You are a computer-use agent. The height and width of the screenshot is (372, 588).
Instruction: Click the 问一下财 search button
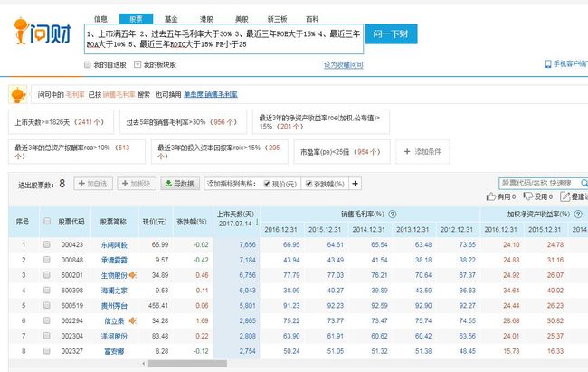[x=391, y=34]
